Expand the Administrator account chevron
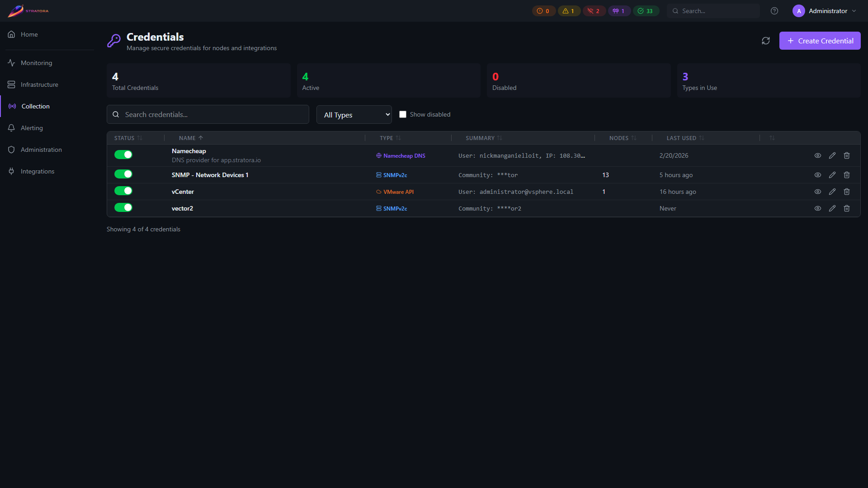This screenshot has width=868, height=488. tap(854, 11)
